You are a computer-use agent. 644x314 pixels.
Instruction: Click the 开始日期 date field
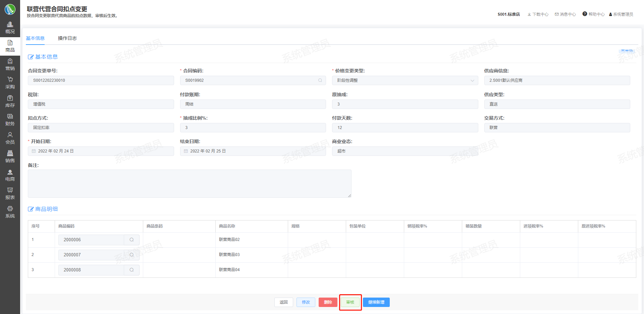pyautogui.click(x=101, y=151)
